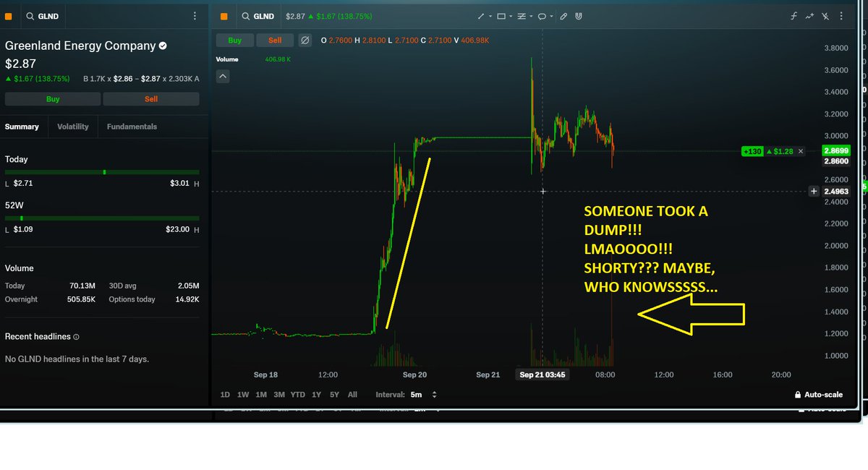Select the Fibonacci levels drawing tool
The image size is (868, 470).
pos(522,16)
